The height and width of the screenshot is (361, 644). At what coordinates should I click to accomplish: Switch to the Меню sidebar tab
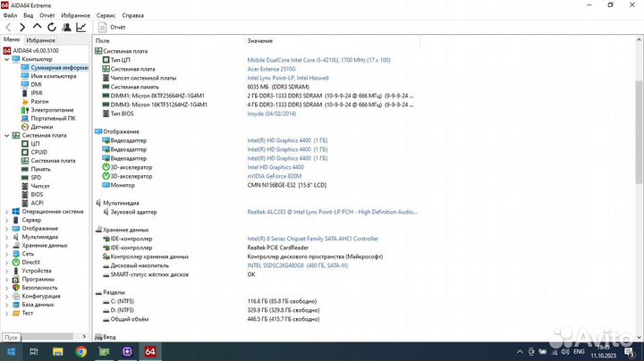click(x=12, y=40)
